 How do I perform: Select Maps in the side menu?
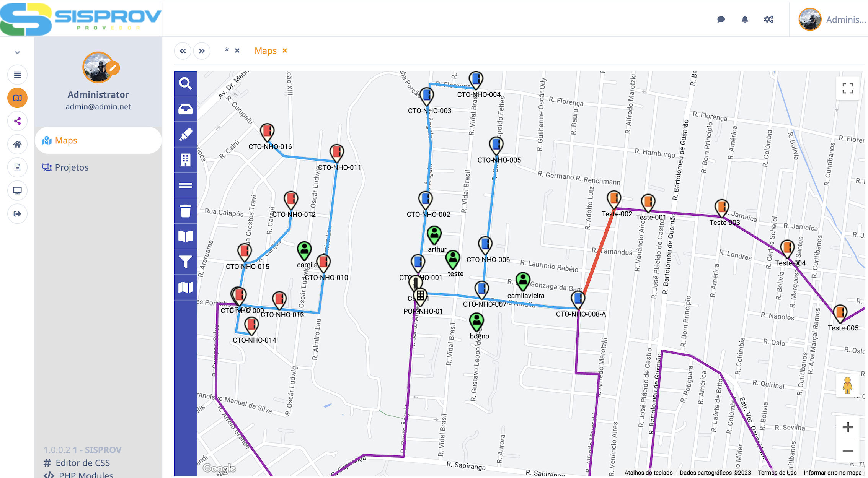point(98,140)
